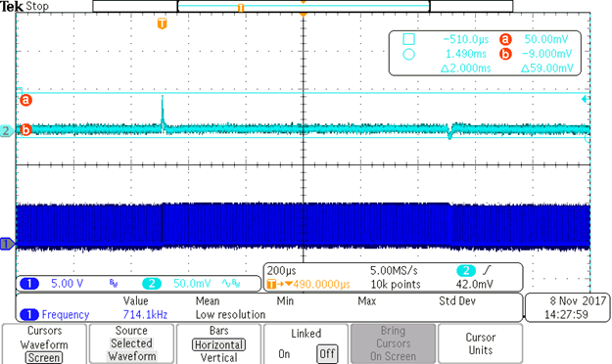Screen dimensions: 612x364
Task: Click the channel 2 badge in the vertical readout
Action: click(x=152, y=284)
